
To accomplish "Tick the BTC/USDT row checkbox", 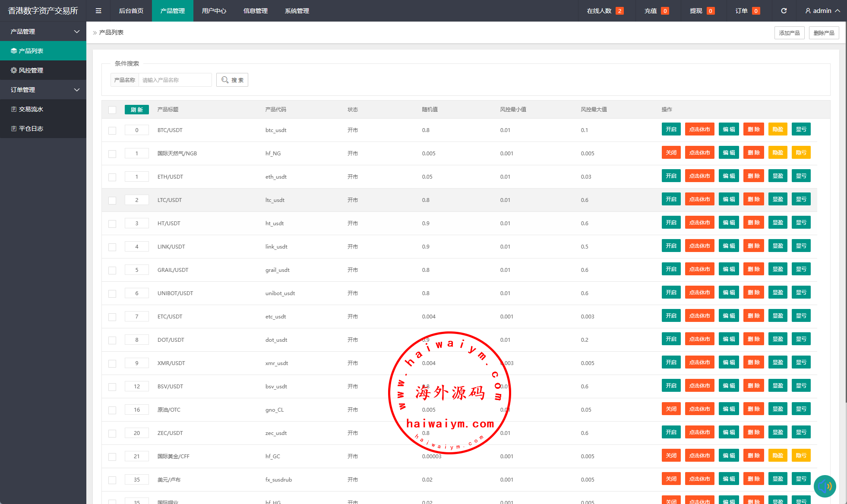I will (112, 130).
